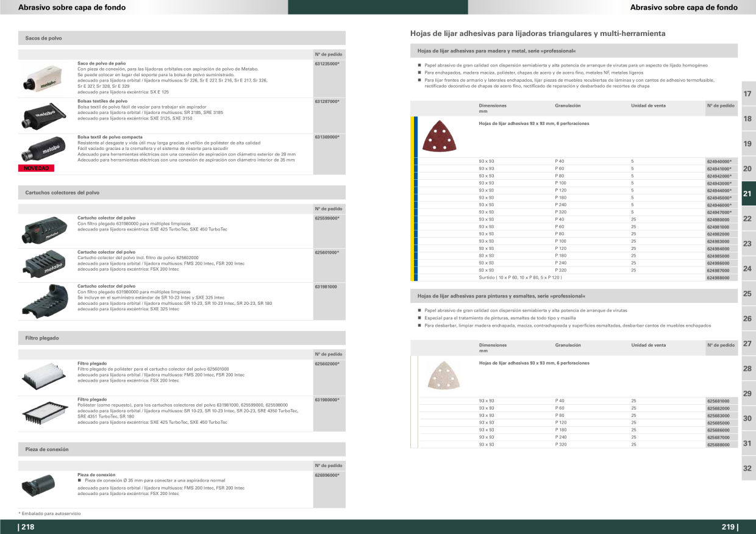Click order number 625681000
756x534 pixels.
pos(718,401)
